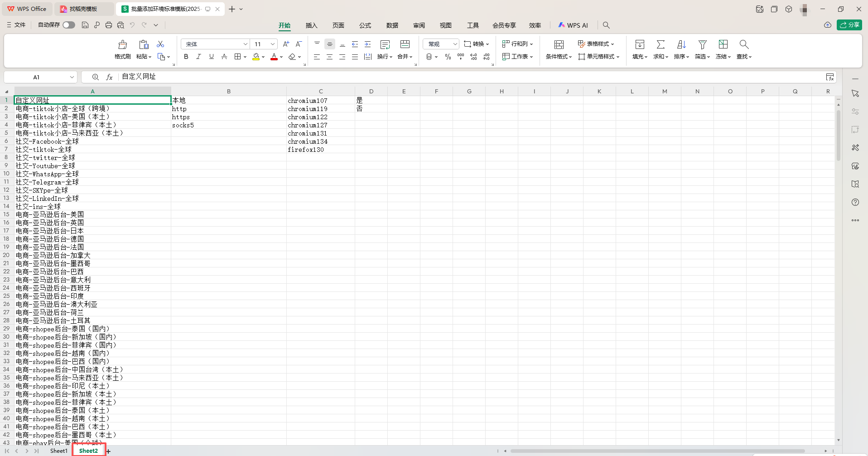This screenshot has width=868, height=456.
Task: Click the Sum (求和) sigma icon
Action: 661,44
